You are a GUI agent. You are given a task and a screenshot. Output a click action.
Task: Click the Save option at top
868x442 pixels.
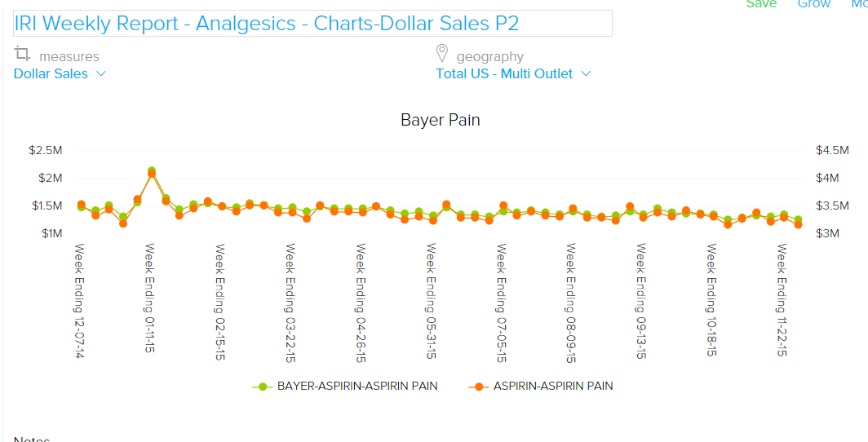761,4
